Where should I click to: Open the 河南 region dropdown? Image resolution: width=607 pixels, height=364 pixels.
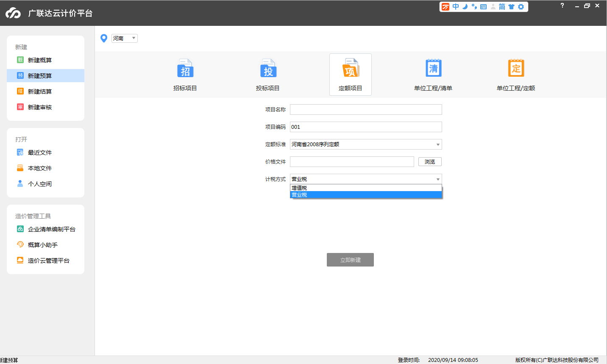coord(125,38)
